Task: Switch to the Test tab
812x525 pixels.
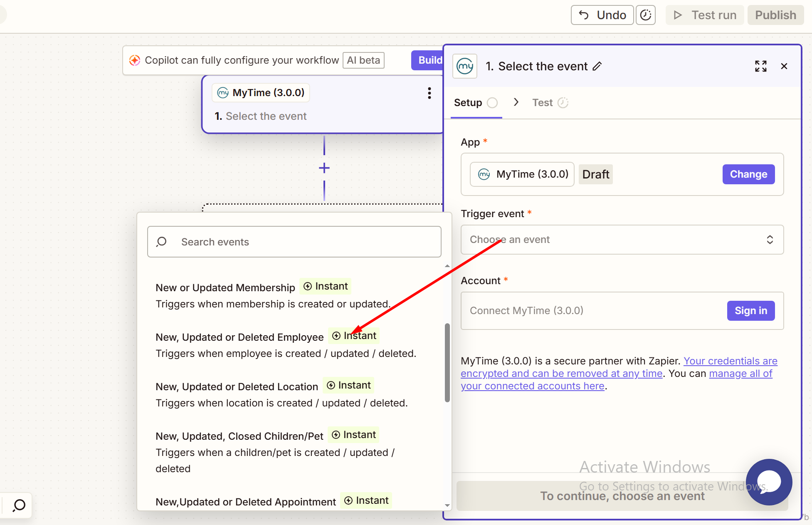Action: pos(543,103)
